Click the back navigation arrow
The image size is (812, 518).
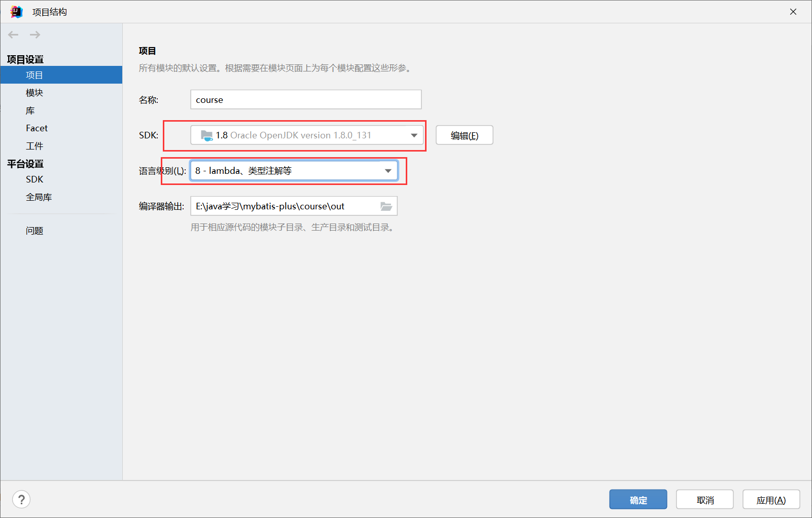(x=13, y=34)
